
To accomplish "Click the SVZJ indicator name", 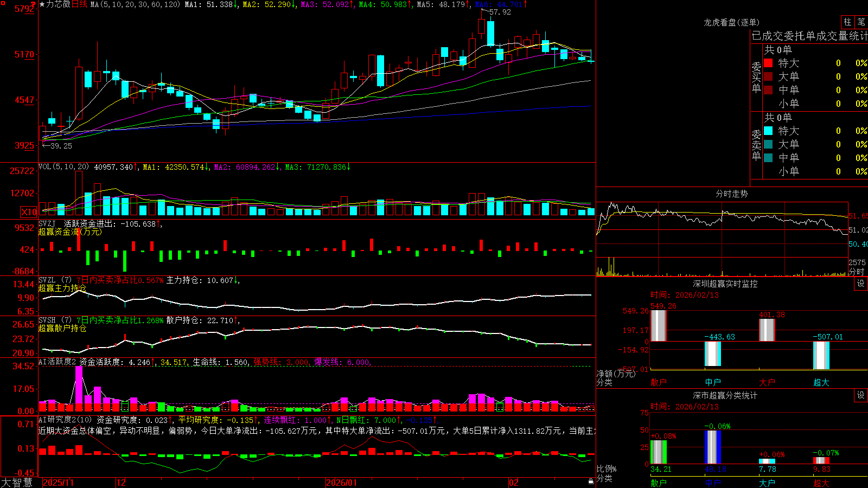I will click(47, 223).
